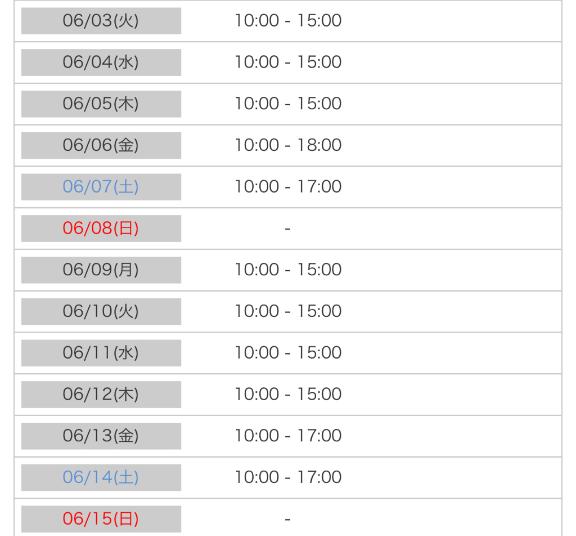Click the dash for closed 06/08
Image resolution: width=576 pixels, height=536 pixels.
coord(288,229)
